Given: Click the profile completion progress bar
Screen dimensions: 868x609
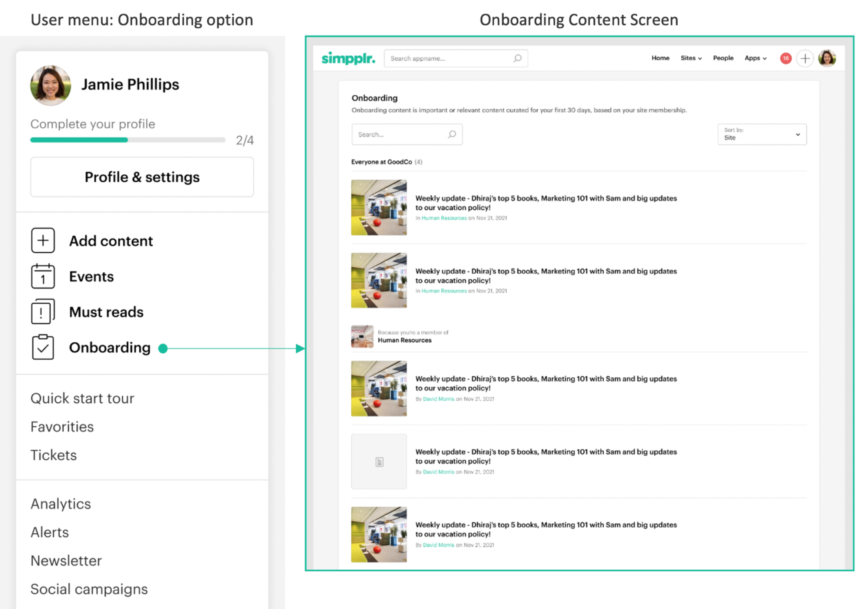Looking at the screenshot, I should point(128,140).
